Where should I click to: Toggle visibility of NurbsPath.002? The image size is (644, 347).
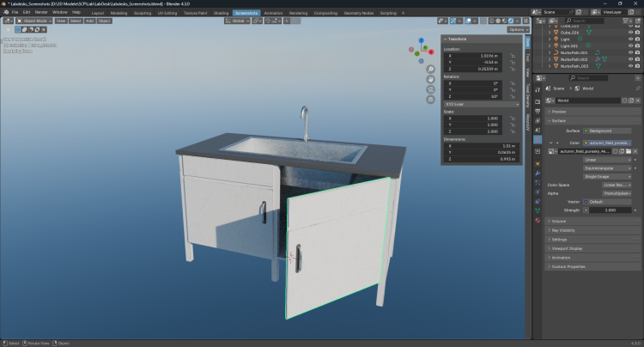pos(630,58)
